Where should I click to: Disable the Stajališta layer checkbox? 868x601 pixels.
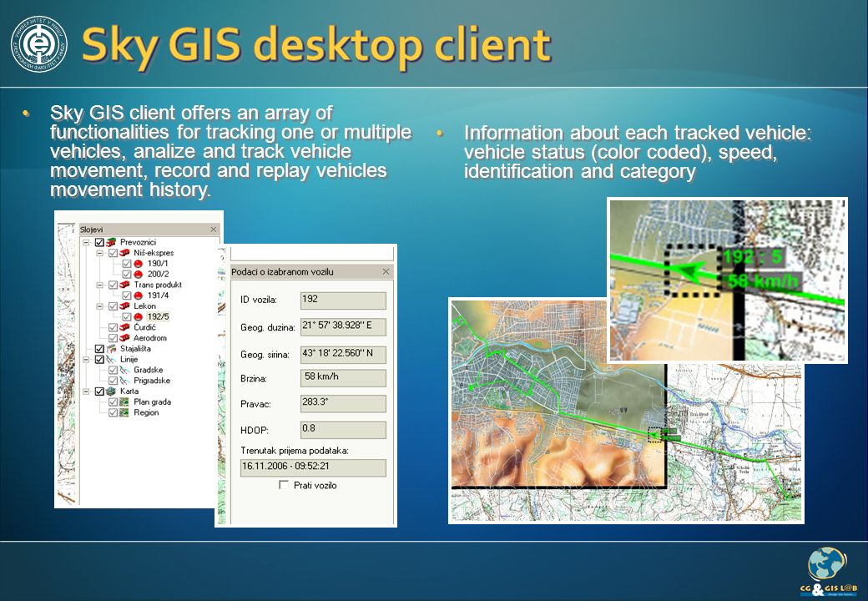(99, 349)
